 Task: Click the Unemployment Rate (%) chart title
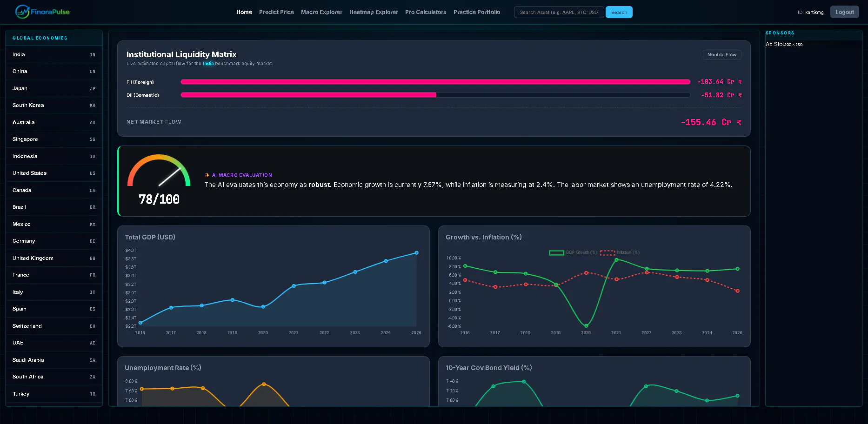tap(163, 368)
